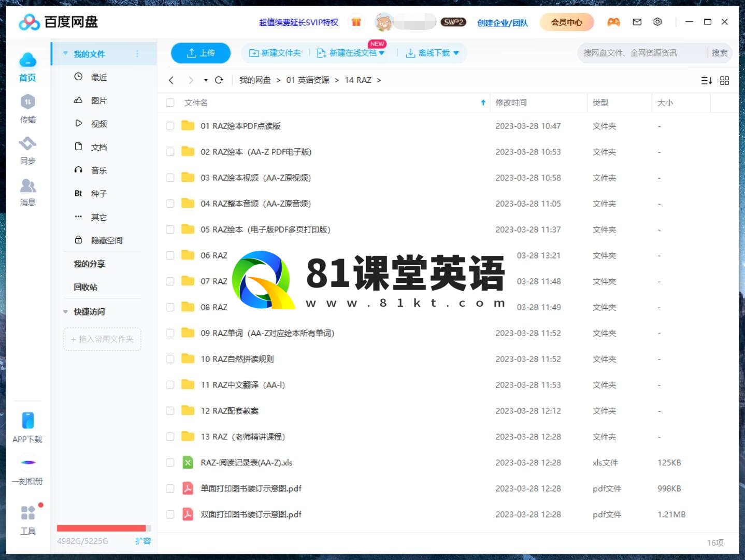Screen dimensions: 745x560
Task: Go forward with the right arrow
Action: [x=191, y=80]
